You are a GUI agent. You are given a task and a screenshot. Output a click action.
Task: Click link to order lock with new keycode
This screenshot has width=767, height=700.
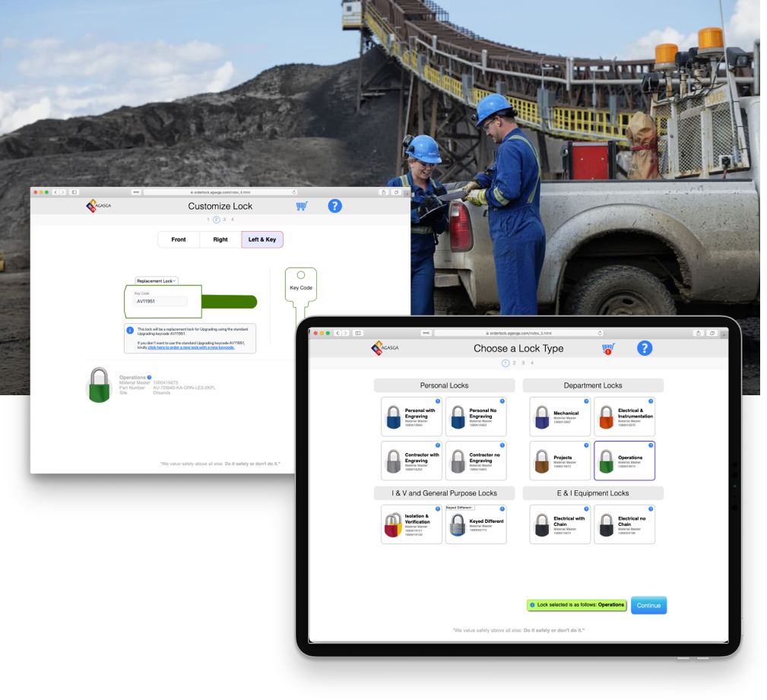pos(191,347)
